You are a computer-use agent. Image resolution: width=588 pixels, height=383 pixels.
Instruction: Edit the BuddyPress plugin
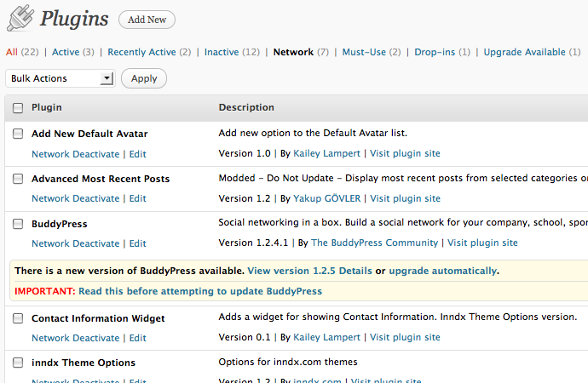click(x=137, y=243)
